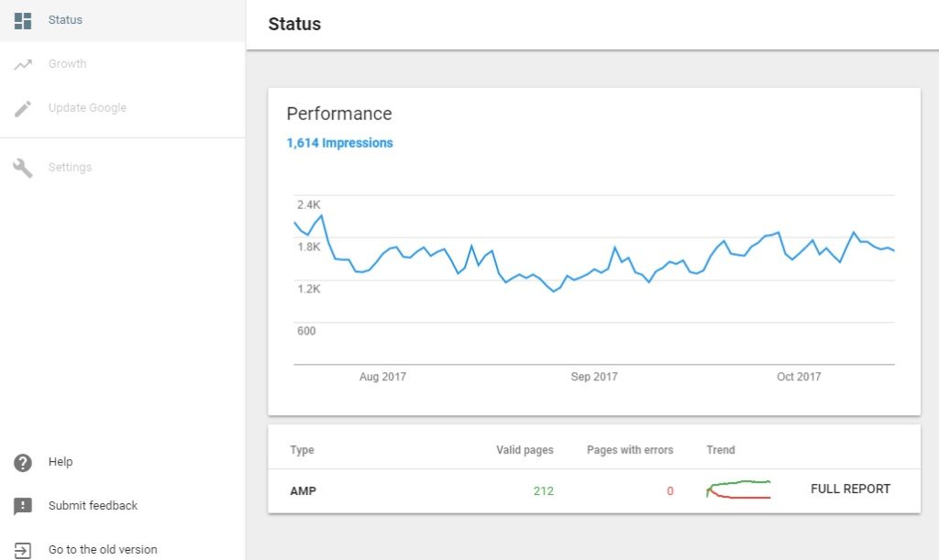Click the Status dashboard icon
939x560 pixels.
click(x=23, y=20)
